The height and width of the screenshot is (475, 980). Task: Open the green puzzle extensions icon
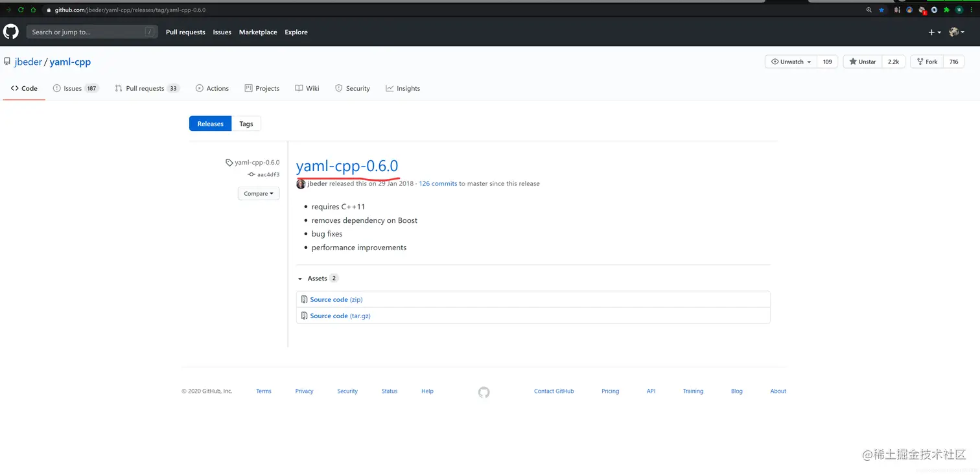pyautogui.click(x=946, y=10)
